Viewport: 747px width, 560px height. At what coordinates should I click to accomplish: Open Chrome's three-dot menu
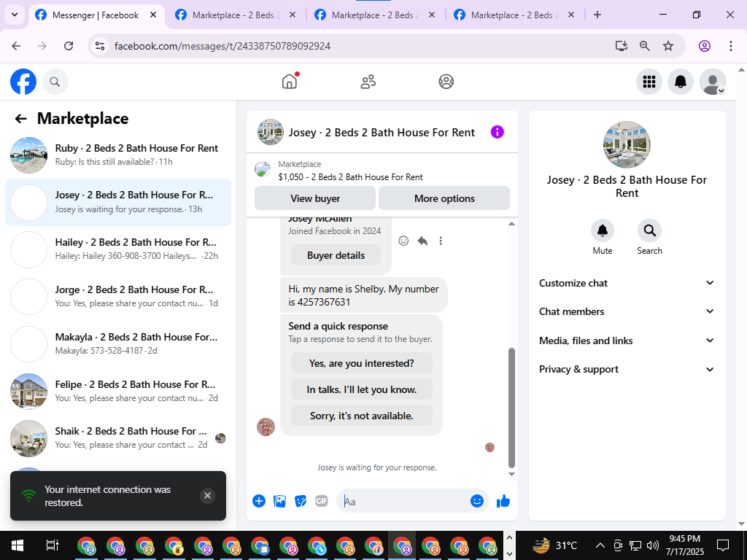click(x=731, y=46)
